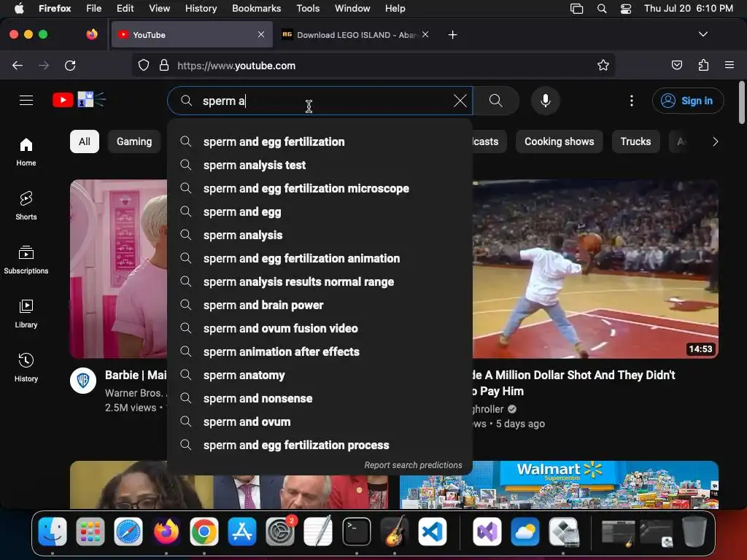
Task: Choose 'sperm and egg fertilization microscope'
Action: [320, 189]
